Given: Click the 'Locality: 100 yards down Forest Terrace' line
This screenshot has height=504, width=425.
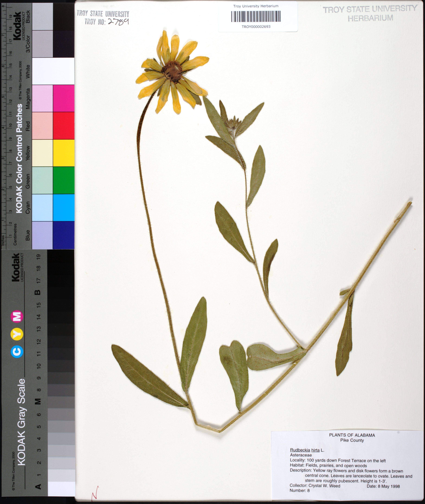Looking at the screenshot, I should coord(338,461).
